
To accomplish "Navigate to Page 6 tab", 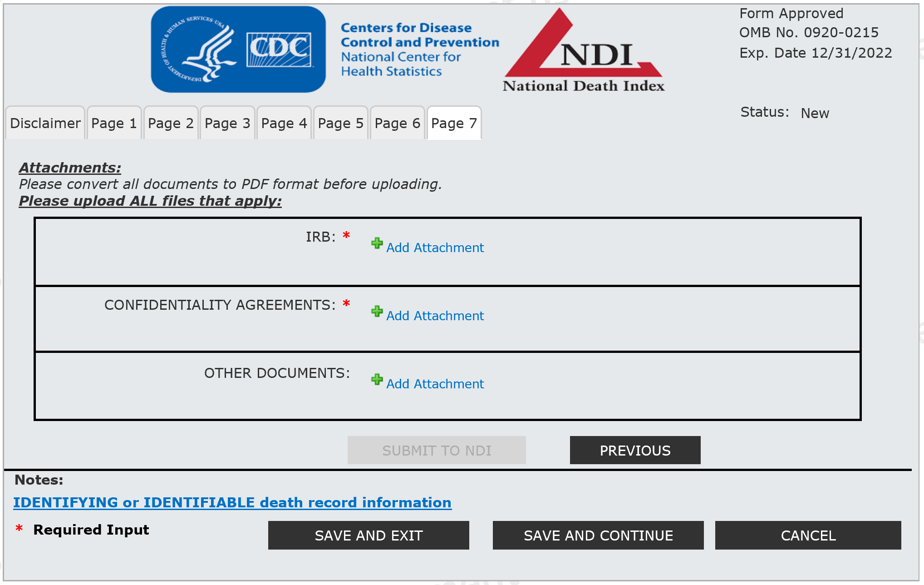I will tap(397, 123).
